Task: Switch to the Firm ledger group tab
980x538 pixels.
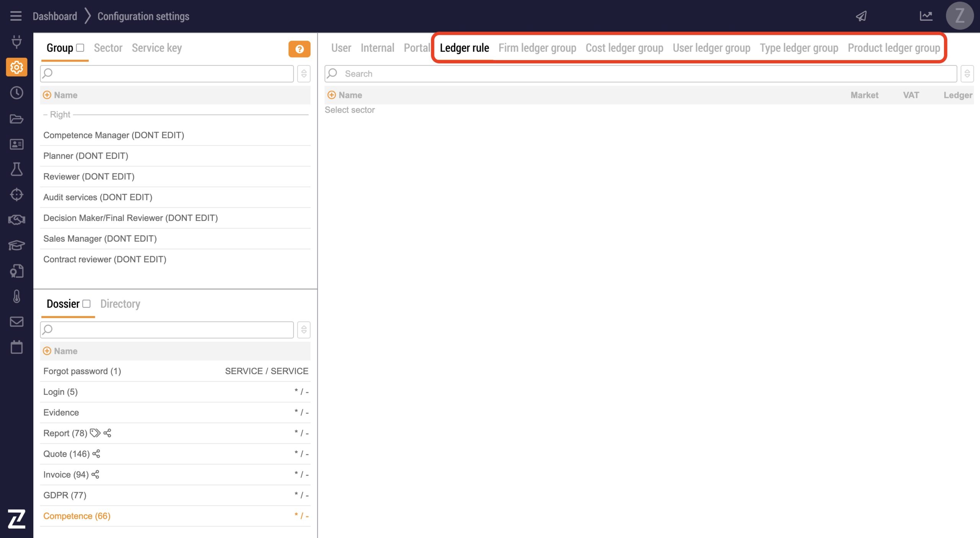Action: tap(537, 48)
